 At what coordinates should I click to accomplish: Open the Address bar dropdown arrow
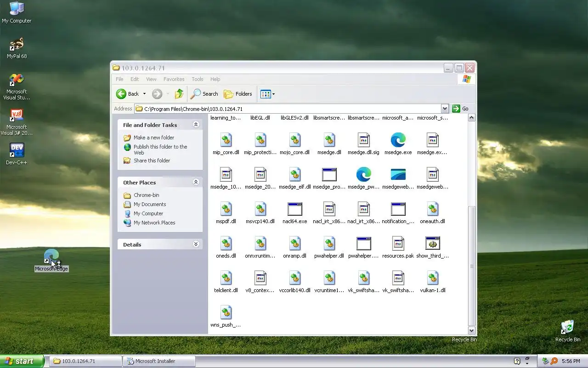444,109
